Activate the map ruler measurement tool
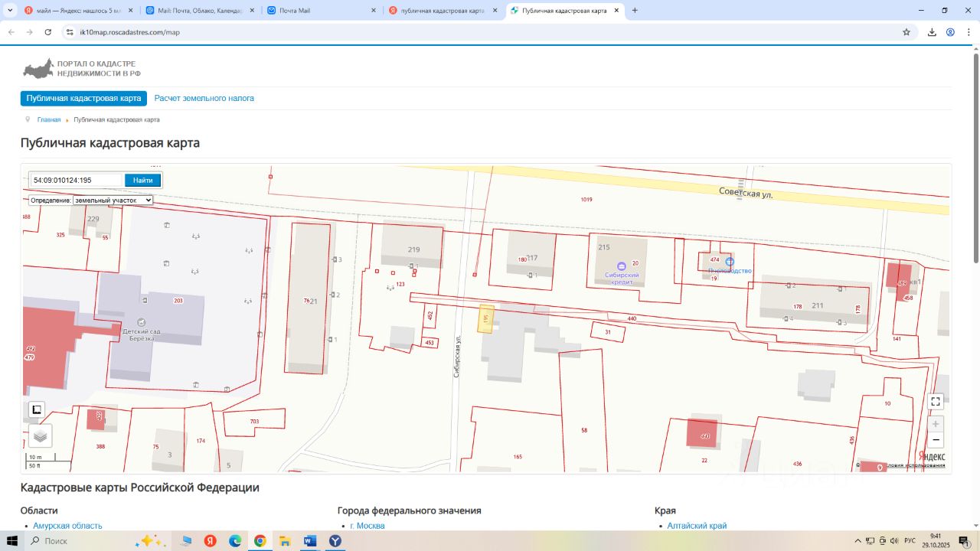980x551 pixels. pyautogui.click(x=37, y=409)
